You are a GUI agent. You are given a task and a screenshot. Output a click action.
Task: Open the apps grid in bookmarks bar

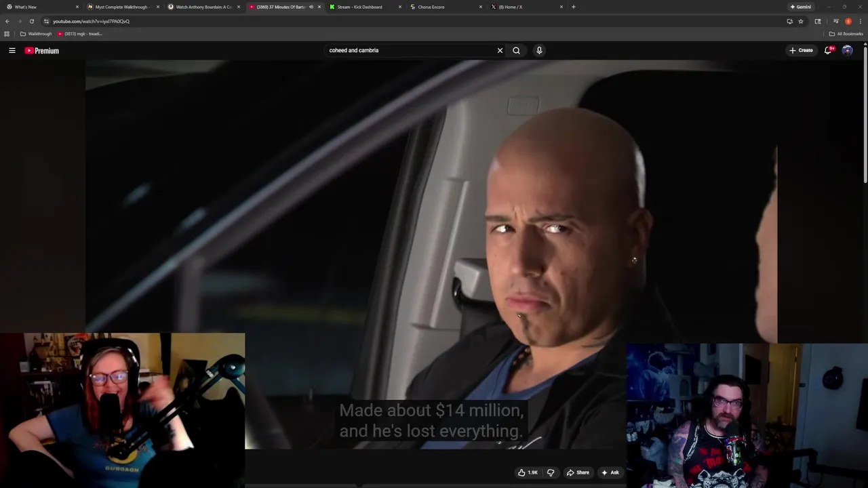[x=7, y=34]
